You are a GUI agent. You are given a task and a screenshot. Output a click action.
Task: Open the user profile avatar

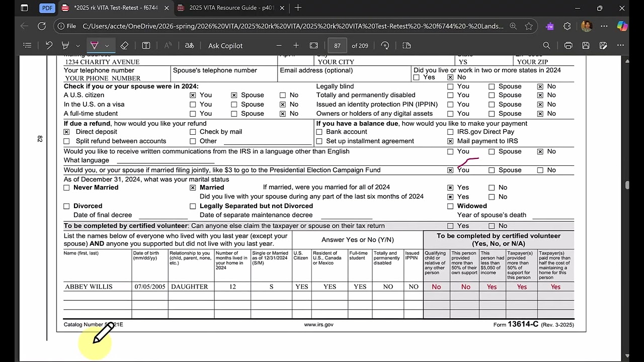tap(586, 26)
